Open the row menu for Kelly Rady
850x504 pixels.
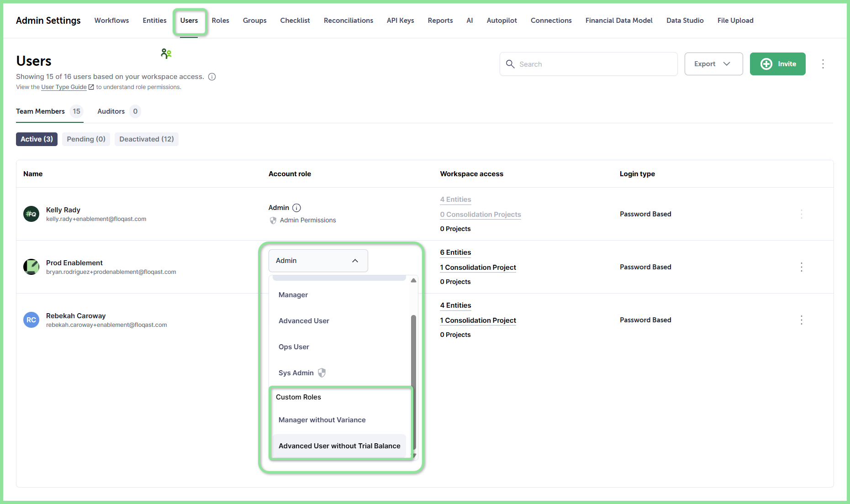[802, 214]
